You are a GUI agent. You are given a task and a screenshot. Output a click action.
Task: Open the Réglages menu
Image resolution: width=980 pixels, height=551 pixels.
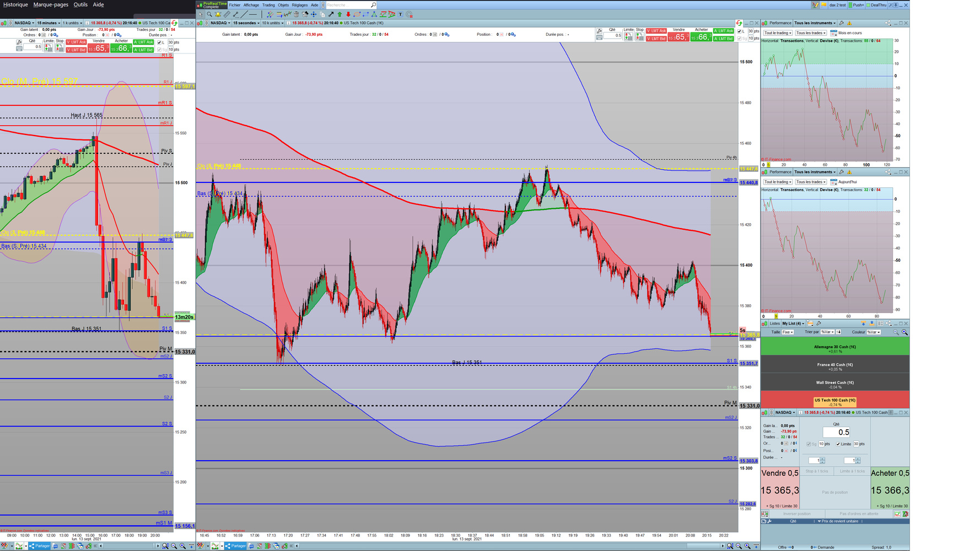pos(300,5)
